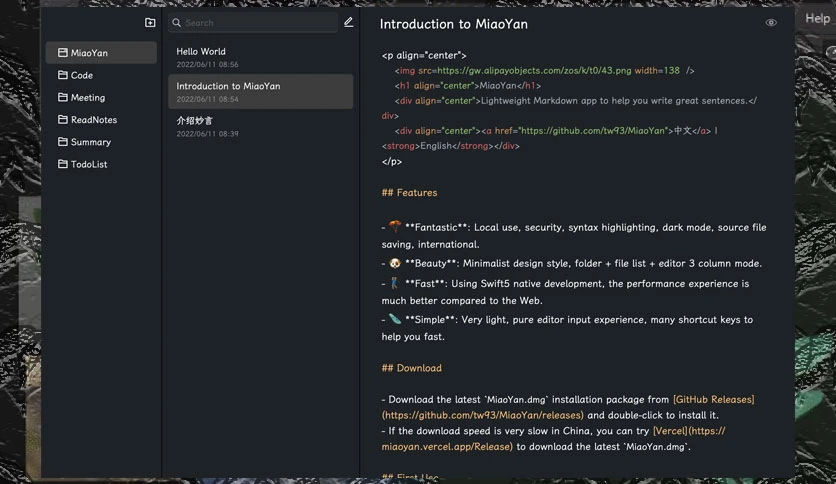The height and width of the screenshot is (484, 836).
Task: Open the ReadNotes folder
Action: point(101,120)
